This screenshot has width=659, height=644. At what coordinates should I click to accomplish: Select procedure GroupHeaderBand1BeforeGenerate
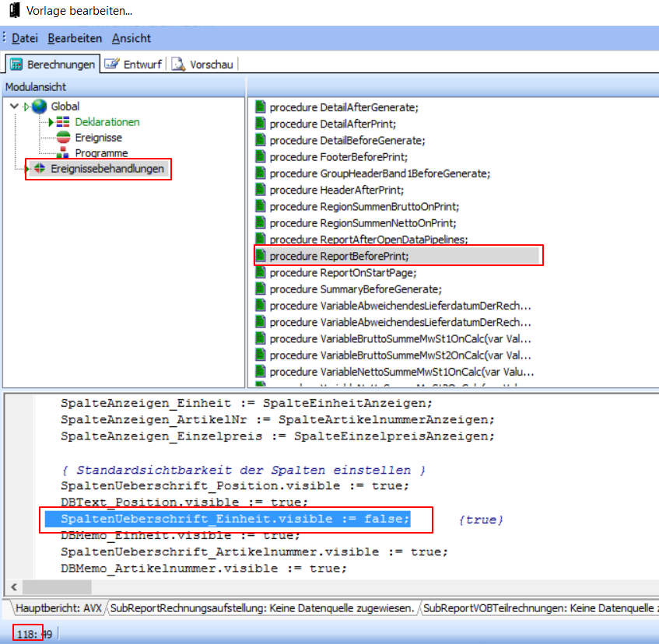click(x=380, y=173)
